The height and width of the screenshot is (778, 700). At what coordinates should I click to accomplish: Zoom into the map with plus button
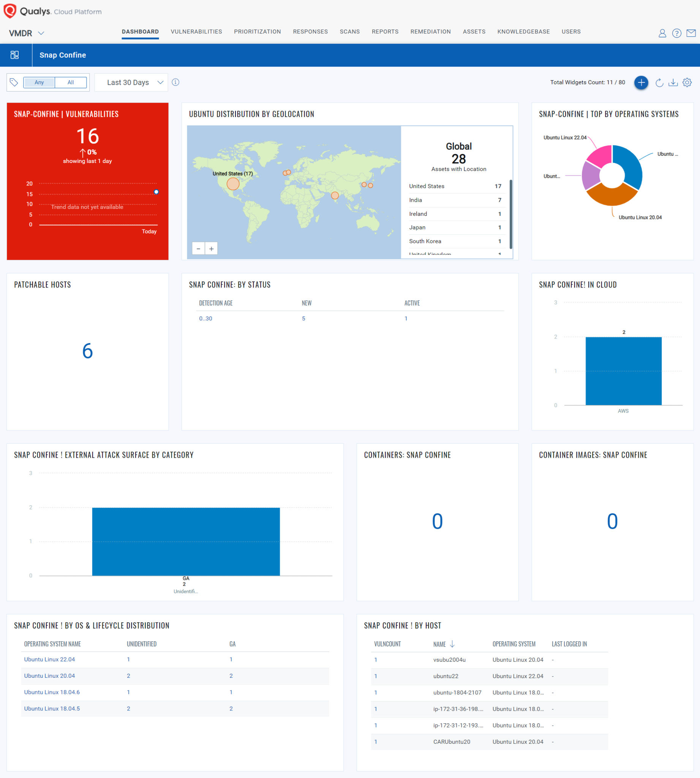211,248
